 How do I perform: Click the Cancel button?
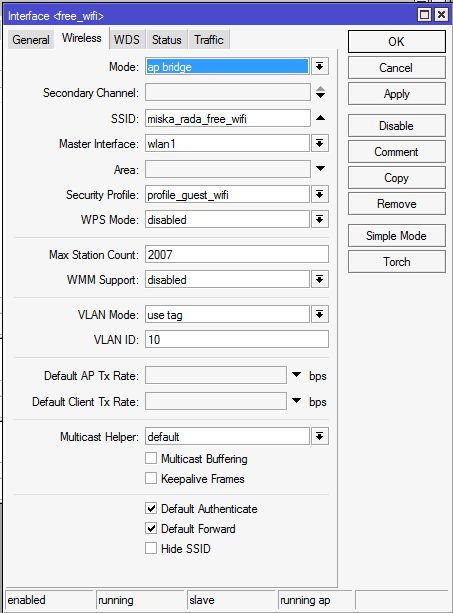(396, 68)
